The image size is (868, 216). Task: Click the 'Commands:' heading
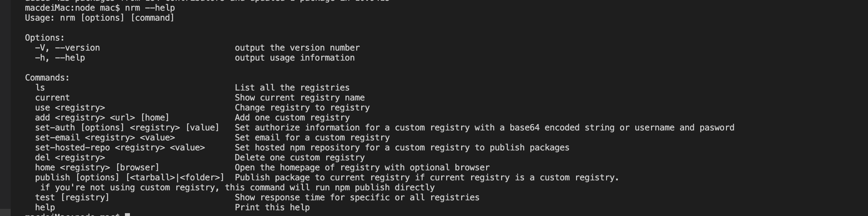(x=47, y=78)
